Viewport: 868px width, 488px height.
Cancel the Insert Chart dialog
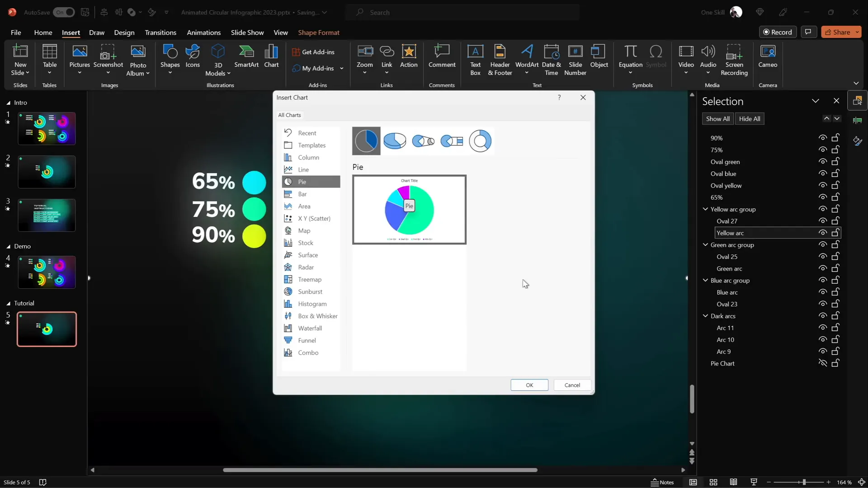click(572, 385)
